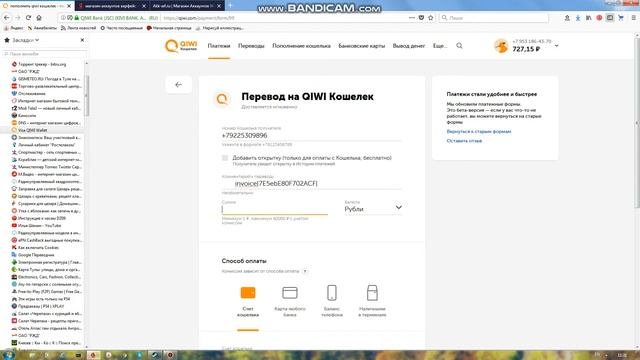Open the Library toolbar icon
This screenshot has width=640, height=360.
tap(589, 18)
